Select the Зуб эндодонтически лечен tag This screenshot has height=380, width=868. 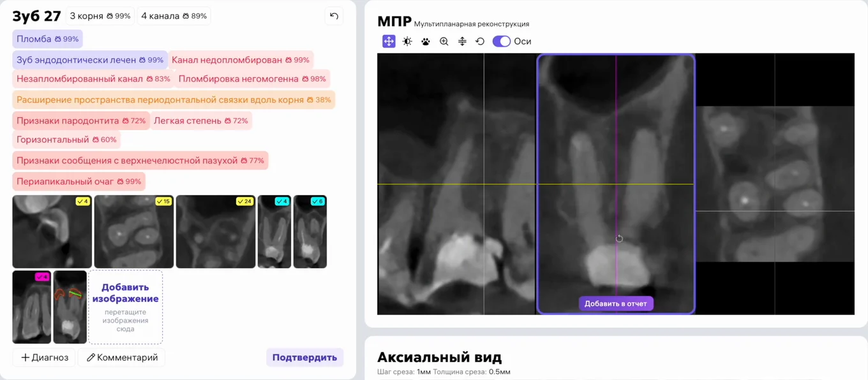pos(90,60)
